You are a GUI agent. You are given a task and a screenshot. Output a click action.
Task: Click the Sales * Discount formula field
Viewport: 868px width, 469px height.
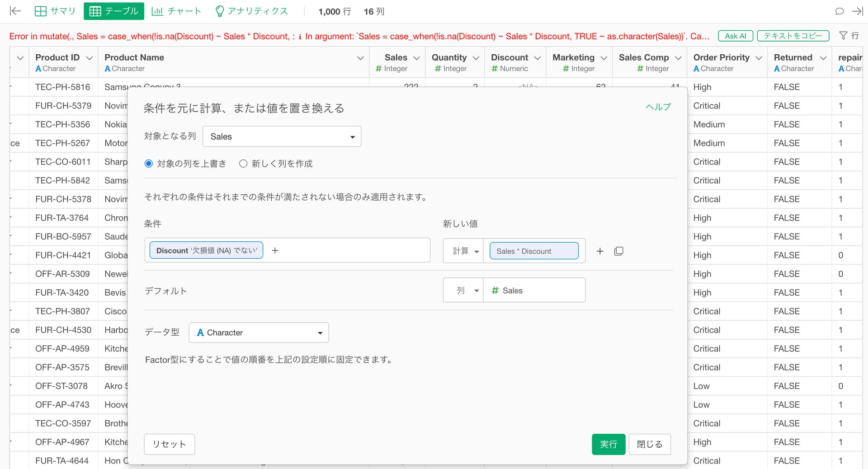pos(534,251)
